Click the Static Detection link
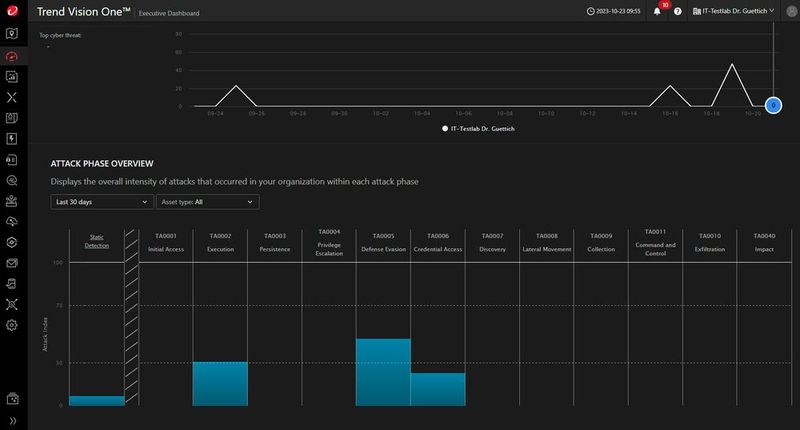Viewport: 800px width, 430px height. point(97,241)
